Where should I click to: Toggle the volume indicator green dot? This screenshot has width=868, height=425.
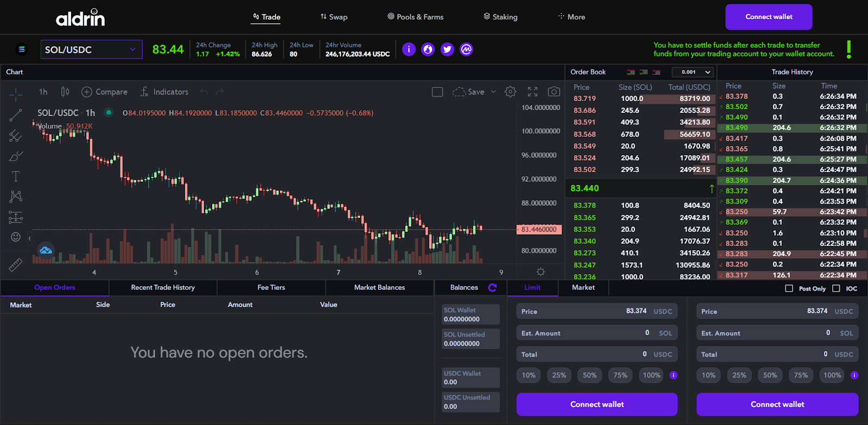[108, 112]
